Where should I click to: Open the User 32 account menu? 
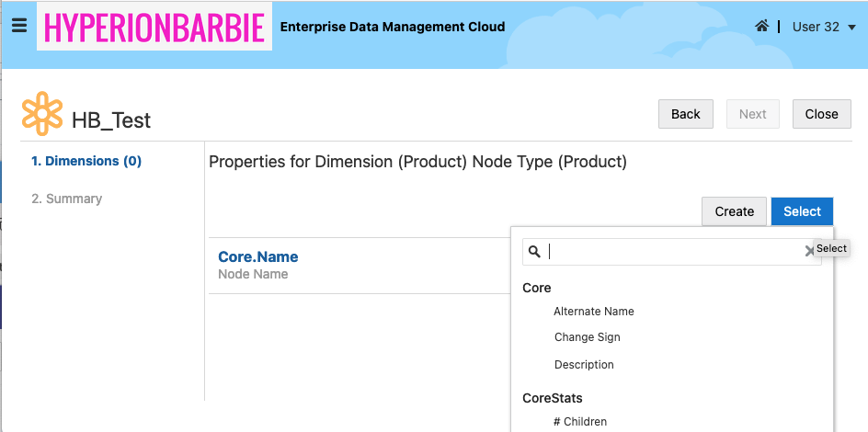pyautogui.click(x=816, y=27)
